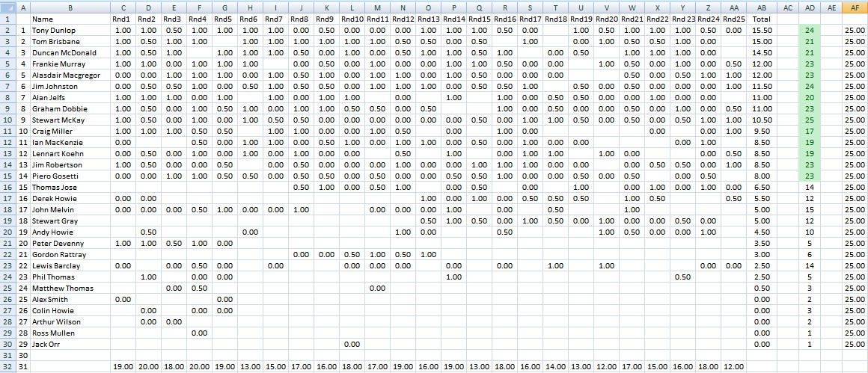
Task: Click the green cell showing 20
Action: (x=809, y=97)
